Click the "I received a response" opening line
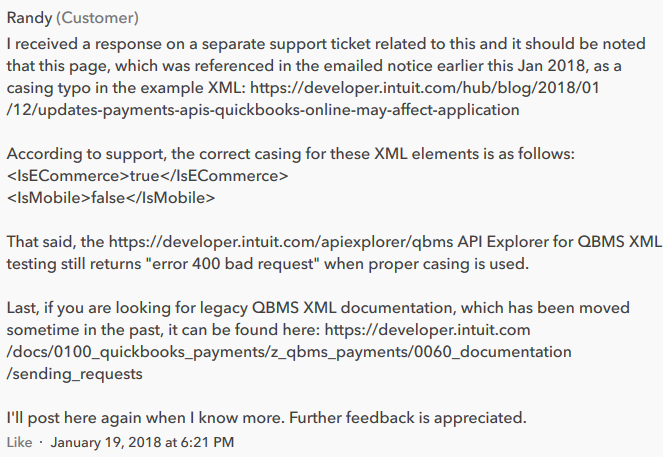Image resolution: width=663 pixels, height=457 pixels. [x=326, y=44]
